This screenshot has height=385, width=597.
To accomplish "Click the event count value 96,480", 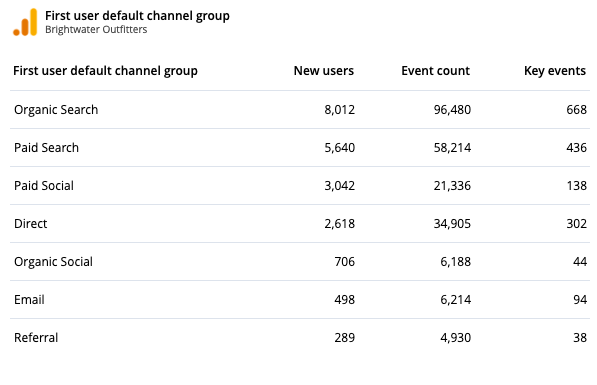I will pos(452,110).
